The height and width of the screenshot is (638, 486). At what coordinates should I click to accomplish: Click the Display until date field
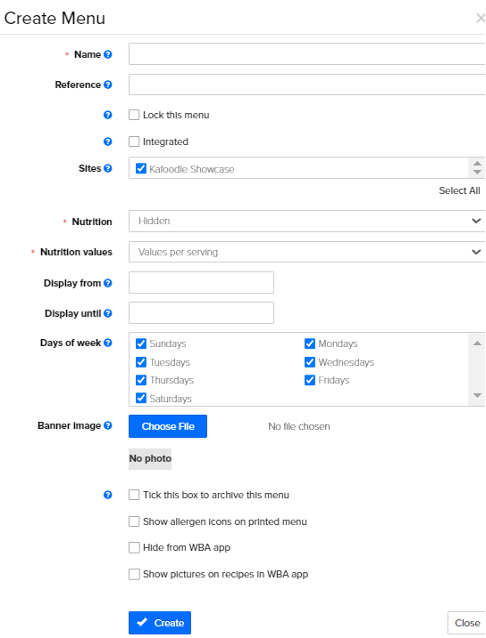201,313
